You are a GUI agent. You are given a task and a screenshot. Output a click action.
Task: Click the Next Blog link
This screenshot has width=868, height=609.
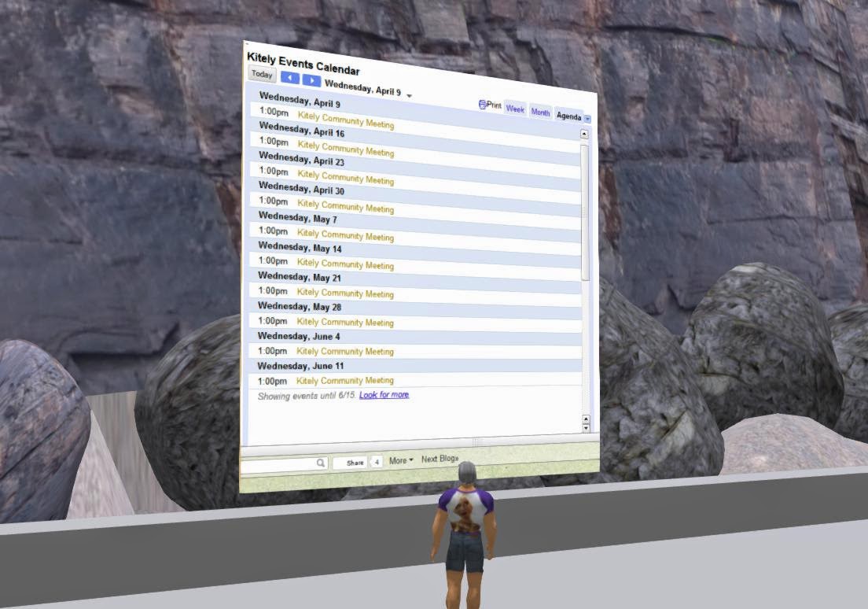(440, 459)
